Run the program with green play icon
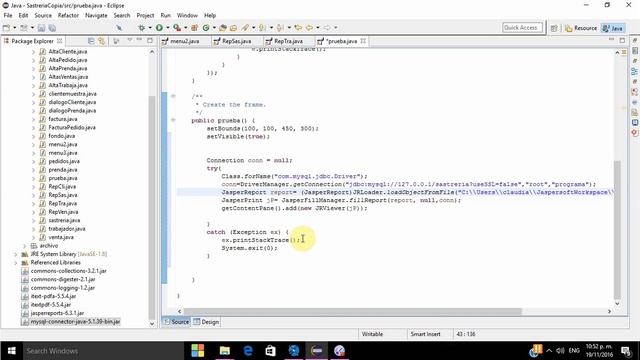The image size is (640, 360). coord(159,28)
